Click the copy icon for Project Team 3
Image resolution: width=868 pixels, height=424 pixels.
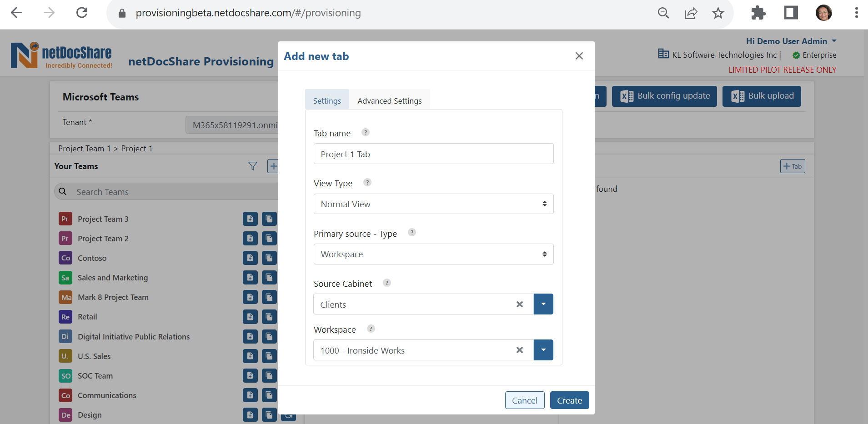(269, 219)
